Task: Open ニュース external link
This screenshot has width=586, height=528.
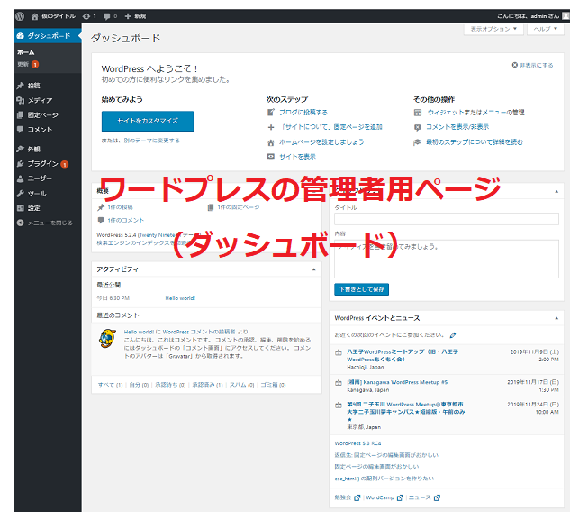Action: click(x=424, y=498)
